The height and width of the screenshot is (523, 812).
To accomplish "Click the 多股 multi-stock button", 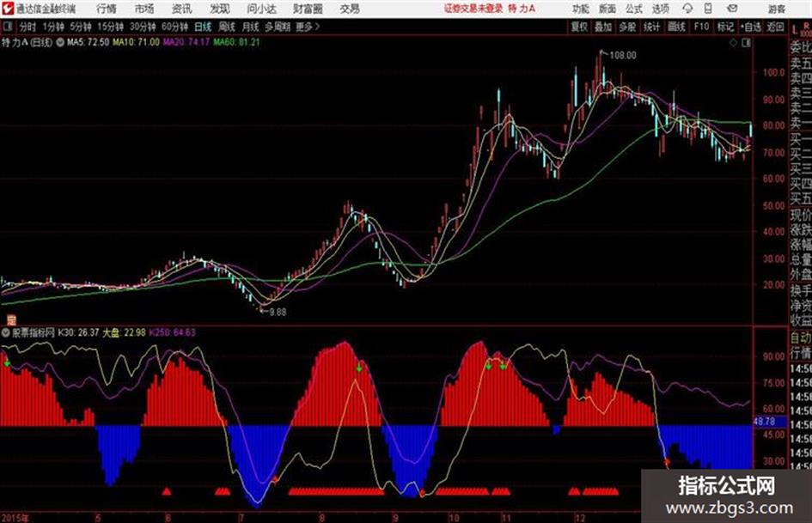I will click(x=627, y=27).
